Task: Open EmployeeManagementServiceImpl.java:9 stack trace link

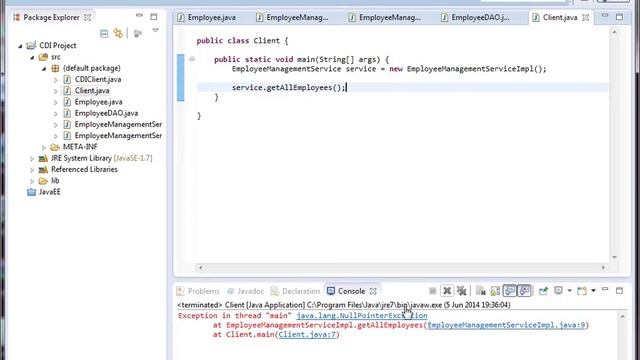Action: pyautogui.click(x=506, y=325)
